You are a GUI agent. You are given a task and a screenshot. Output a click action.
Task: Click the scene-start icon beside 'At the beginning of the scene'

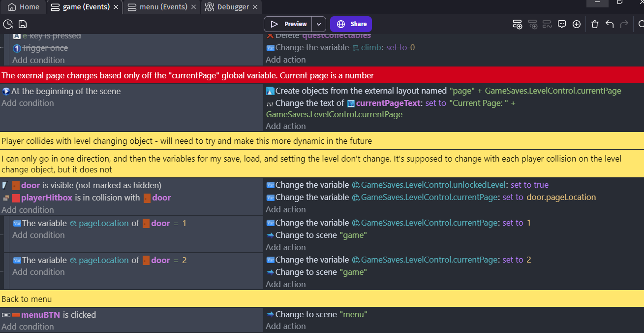click(x=6, y=91)
